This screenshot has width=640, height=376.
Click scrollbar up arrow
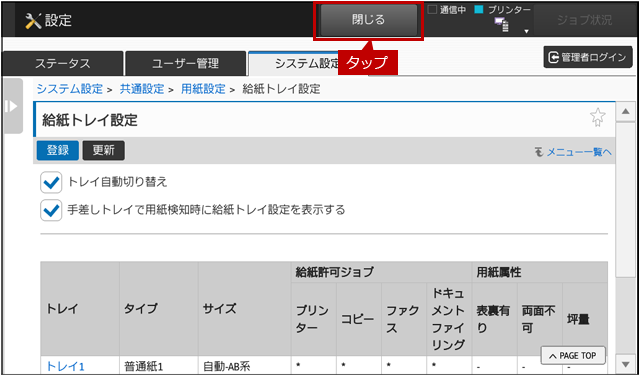coord(625,112)
